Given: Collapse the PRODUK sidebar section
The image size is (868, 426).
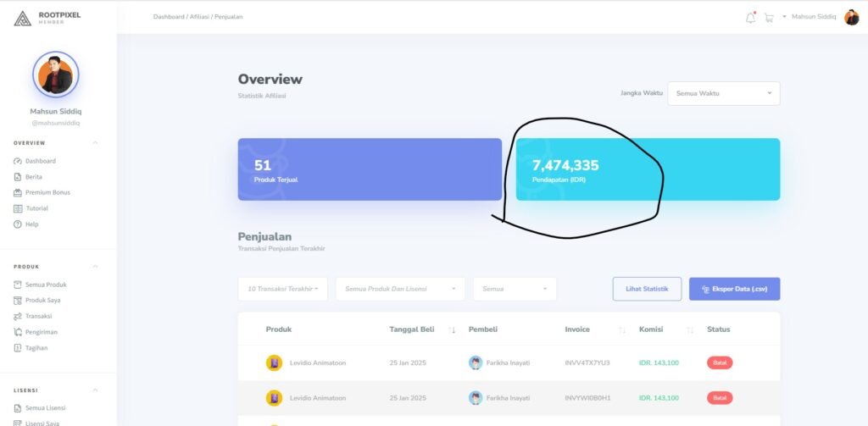Looking at the screenshot, I should pos(95,267).
